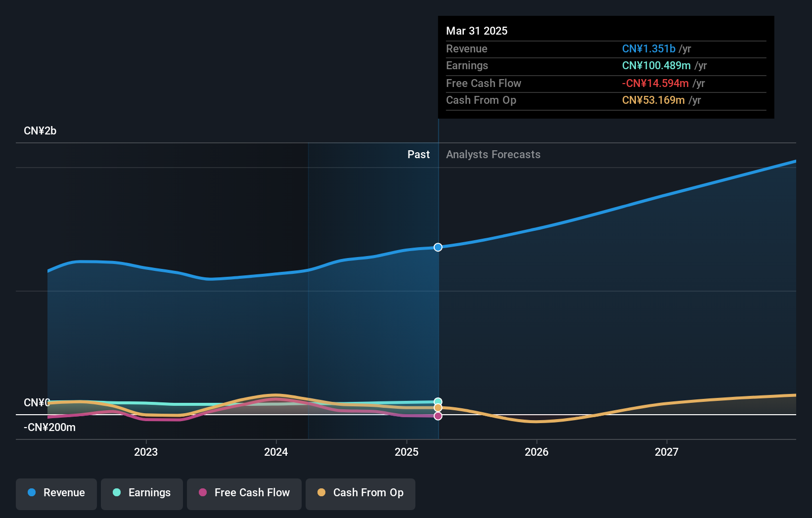Toggle the Earnings legend series

(x=142, y=494)
